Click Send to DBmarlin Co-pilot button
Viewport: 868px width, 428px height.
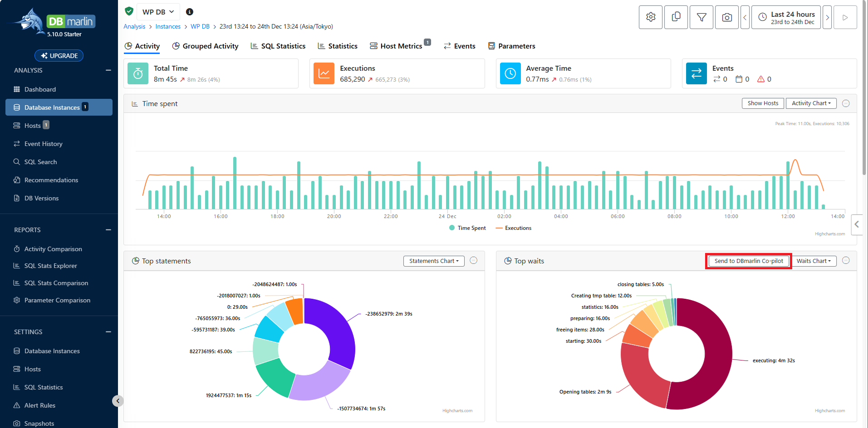749,261
